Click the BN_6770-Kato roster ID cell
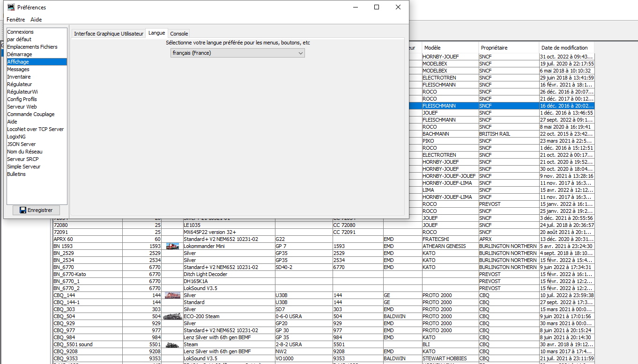This screenshot has width=638, height=364. [87, 274]
